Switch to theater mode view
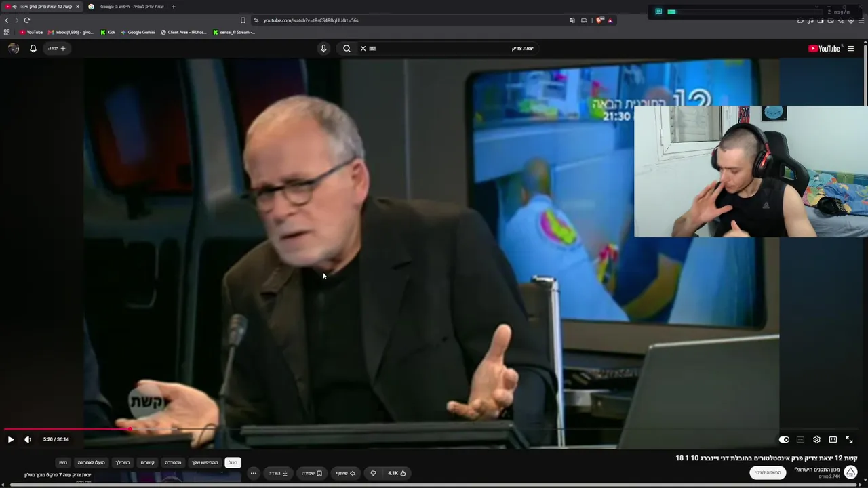The height and width of the screenshot is (488, 868). pos(833,439)
